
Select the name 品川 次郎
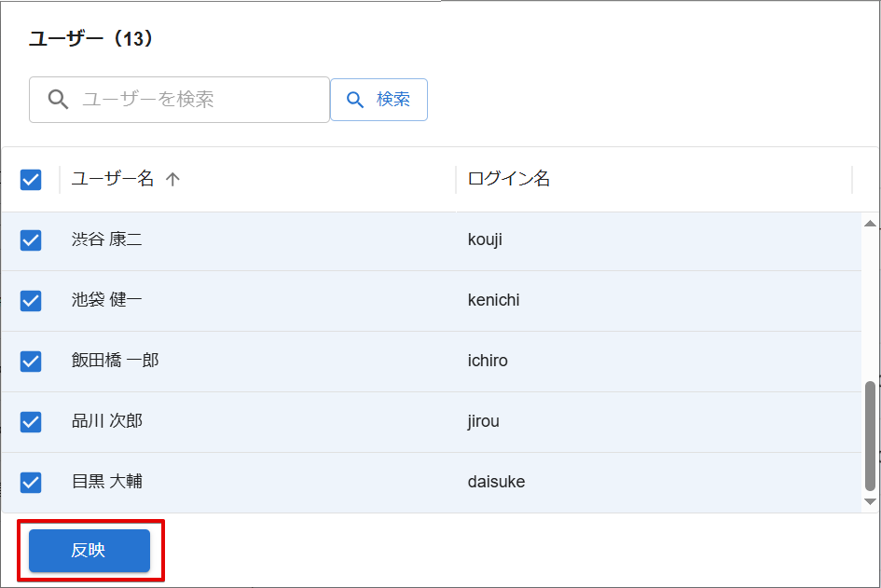coord(107,421)
